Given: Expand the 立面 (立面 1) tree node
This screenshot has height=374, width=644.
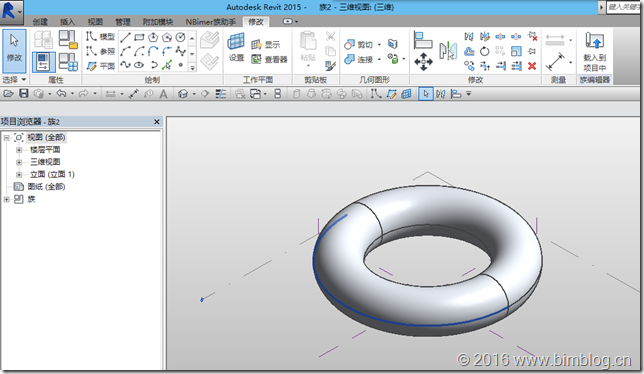Looking at the screenshot, I should [x=19, y=174].
